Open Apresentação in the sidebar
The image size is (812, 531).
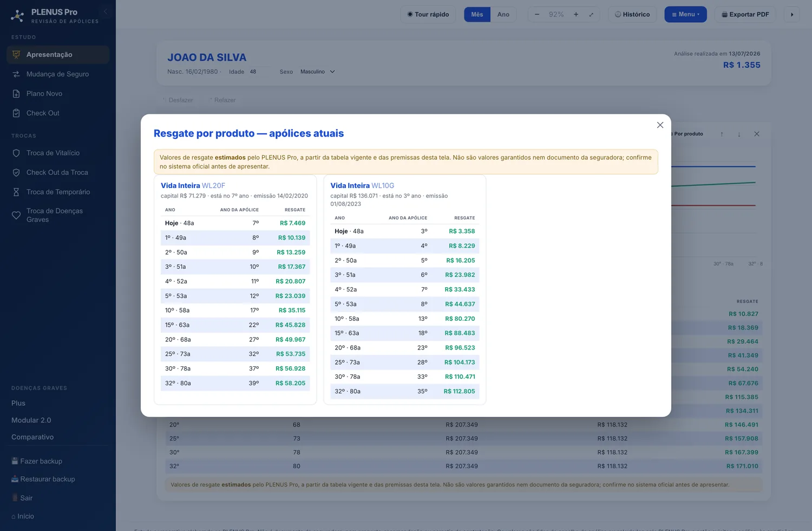tap(58, 55)
